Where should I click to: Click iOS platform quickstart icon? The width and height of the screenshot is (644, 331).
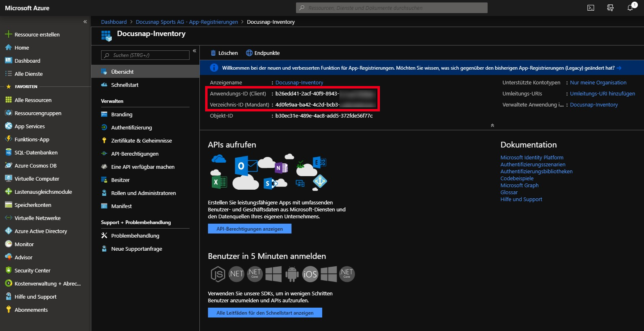(310, 274)
